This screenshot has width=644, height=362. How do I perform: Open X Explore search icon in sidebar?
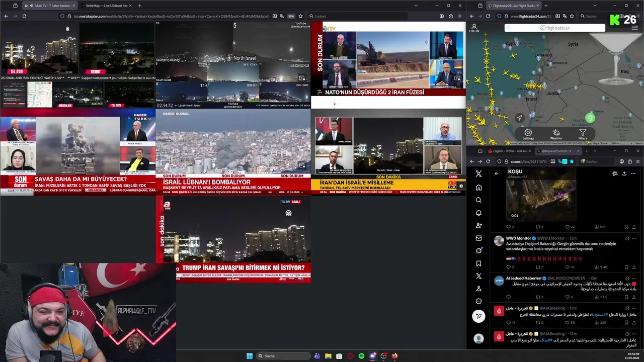pos(478,200)
